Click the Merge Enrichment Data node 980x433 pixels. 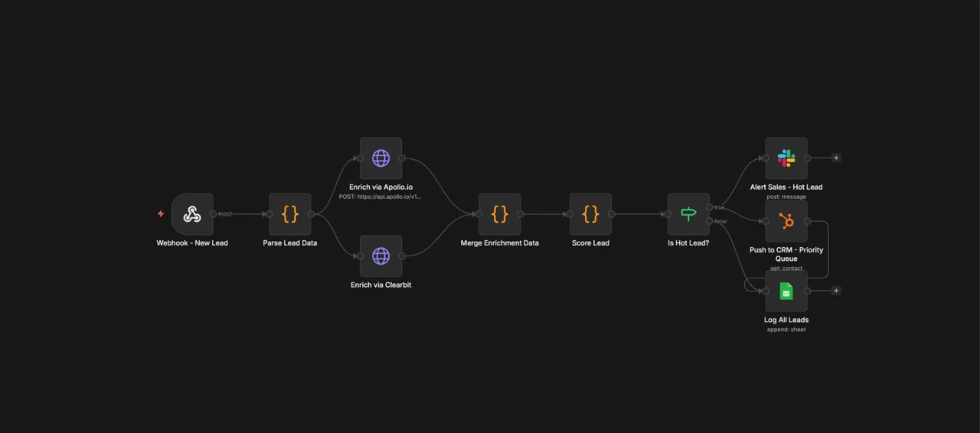coord(499,214)
